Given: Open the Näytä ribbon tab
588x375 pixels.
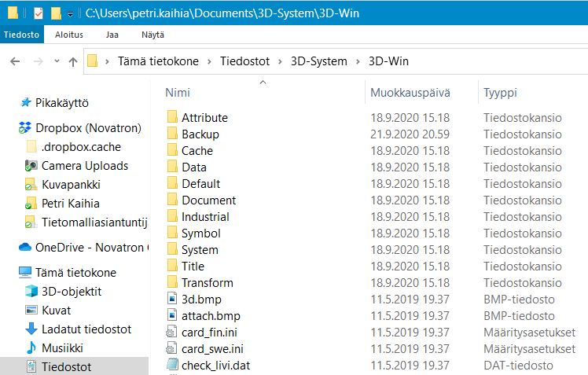Looking at the screenshot, I should click(152, 35).
